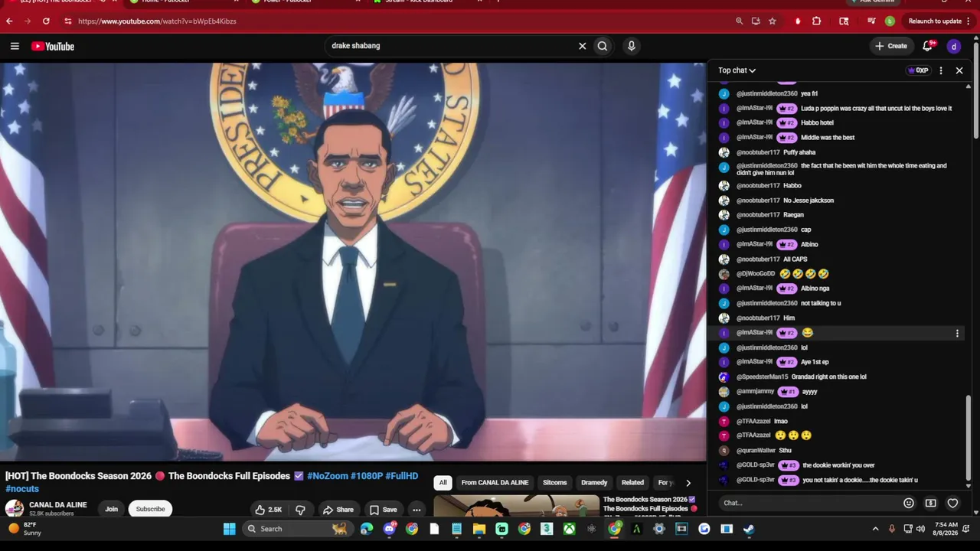Expand the Top chat dropdown
The image size is (980, 551).
(737, 70)
